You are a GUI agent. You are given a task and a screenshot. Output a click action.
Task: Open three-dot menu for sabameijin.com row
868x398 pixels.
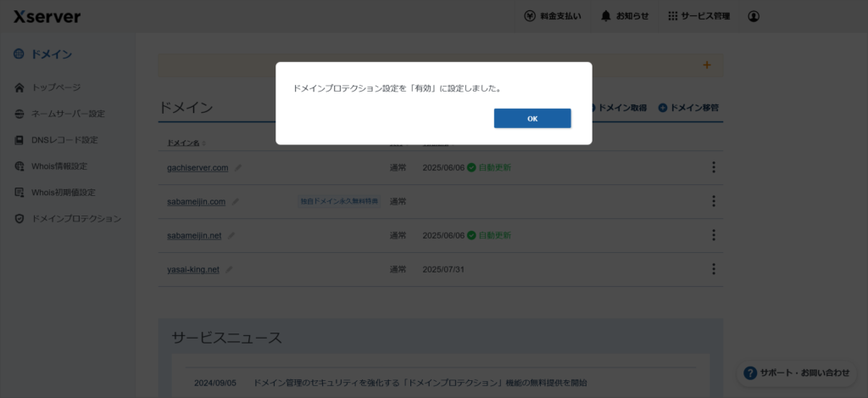(714, 200)
